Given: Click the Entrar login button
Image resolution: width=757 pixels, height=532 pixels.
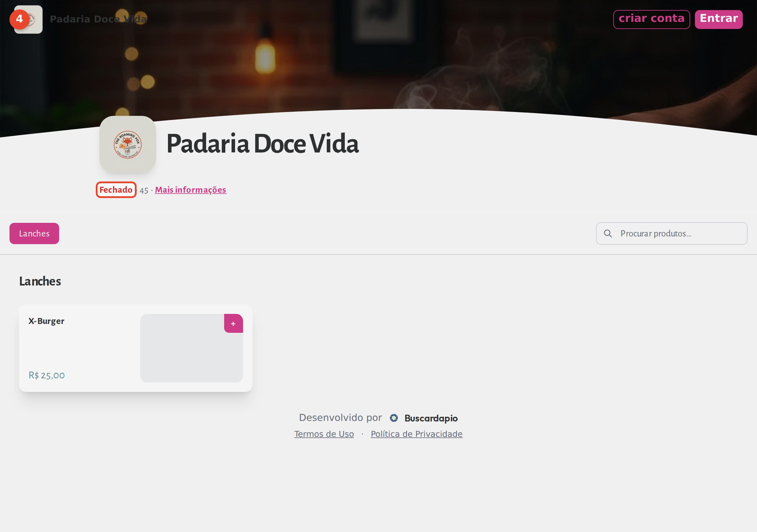Looking at the screenshot, I should point(719,20).
